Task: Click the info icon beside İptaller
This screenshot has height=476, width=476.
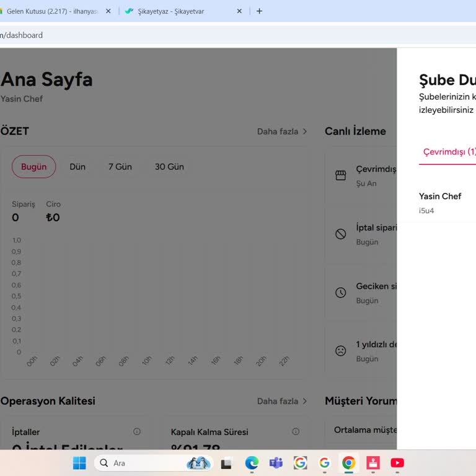Action: tap(137, 431)
